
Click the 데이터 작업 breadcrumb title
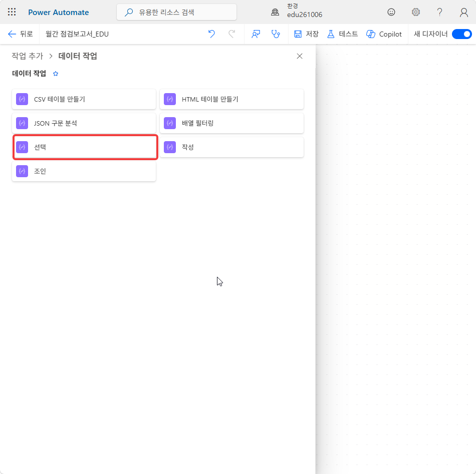pos(78,56)
